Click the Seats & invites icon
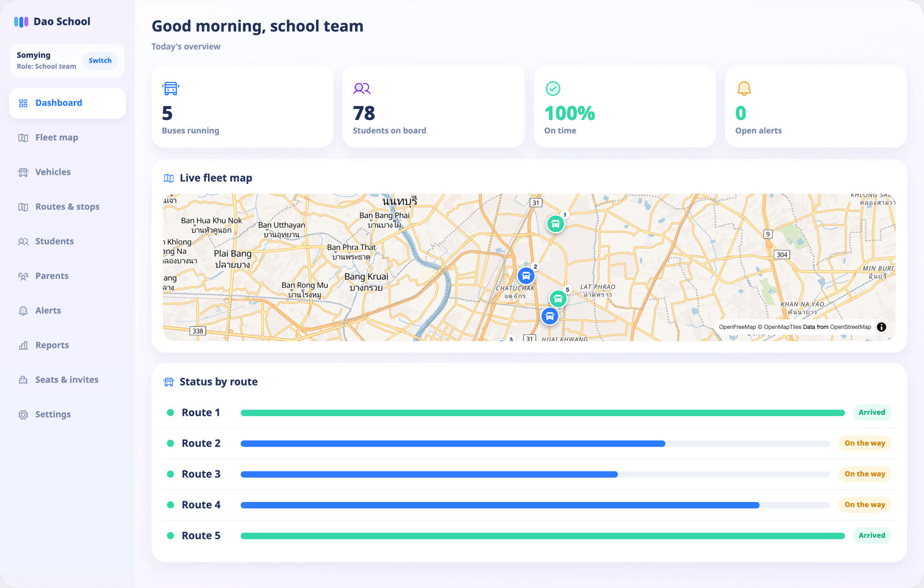 tap(23, 380)
